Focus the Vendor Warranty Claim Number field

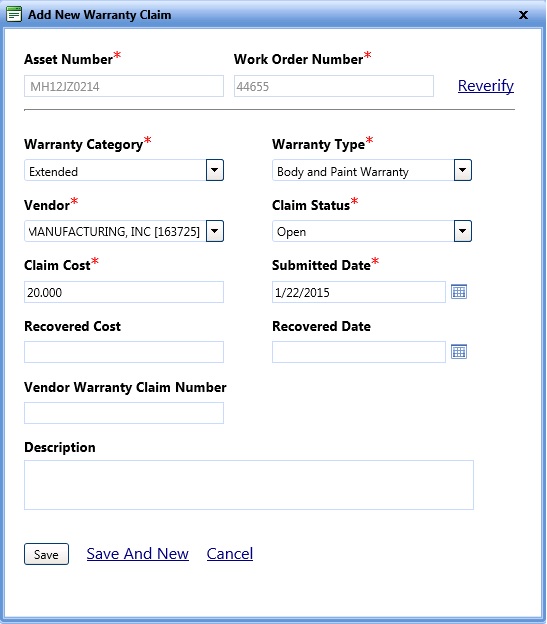[124, 413]
